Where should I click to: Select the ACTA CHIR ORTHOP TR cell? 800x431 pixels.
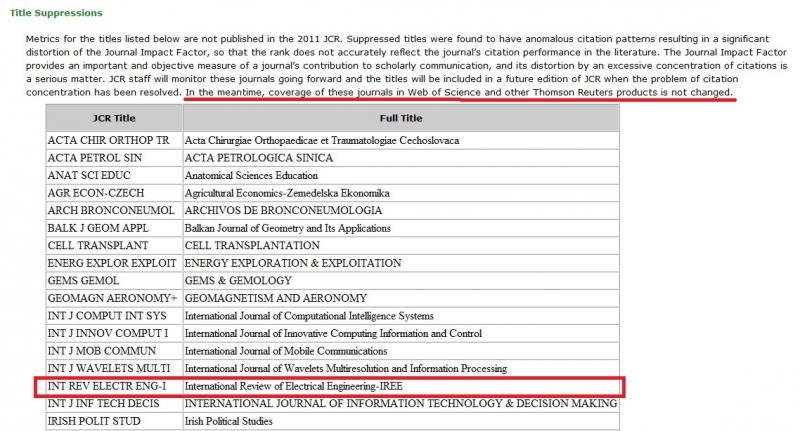tap(114, 140)
